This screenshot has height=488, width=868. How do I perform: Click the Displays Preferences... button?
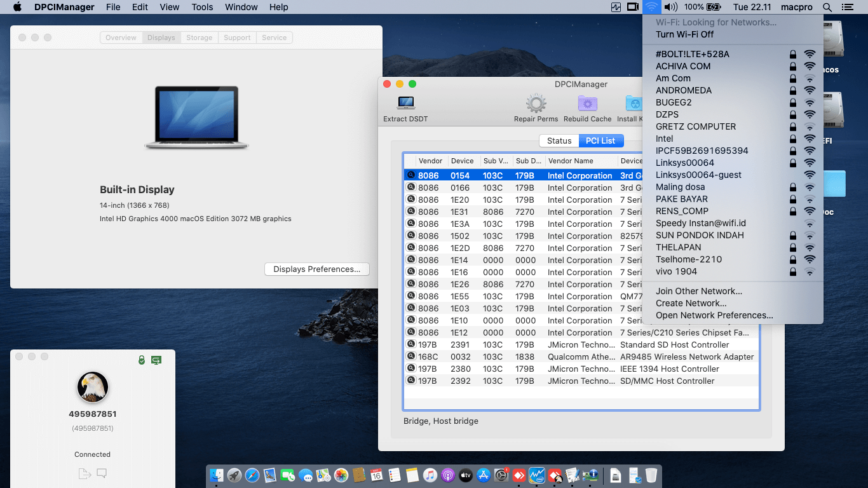tap(317, 269)
